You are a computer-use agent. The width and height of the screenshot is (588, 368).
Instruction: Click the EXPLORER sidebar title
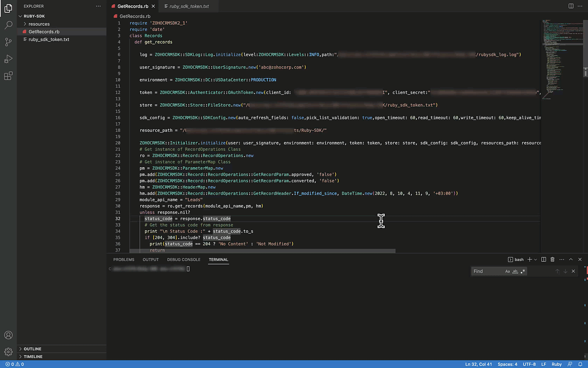[x=34, y=6]
